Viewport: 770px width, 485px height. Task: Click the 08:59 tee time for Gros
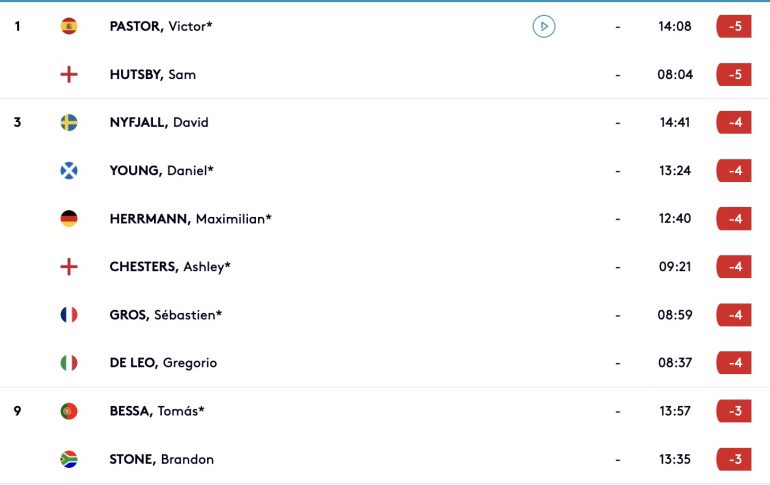tap(675, 315)
